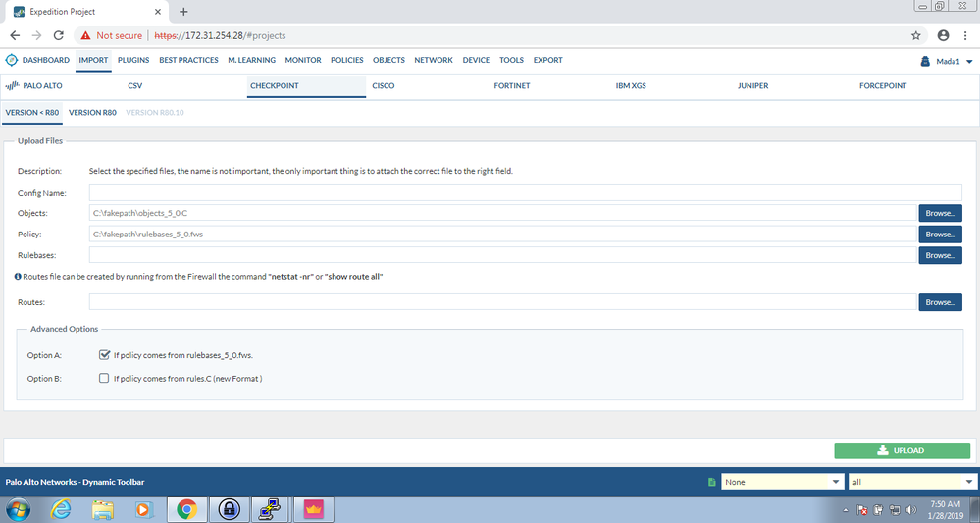Bookmark page with the star icon
The width and height of the screenshot is (980, 523).
[915, 35]
